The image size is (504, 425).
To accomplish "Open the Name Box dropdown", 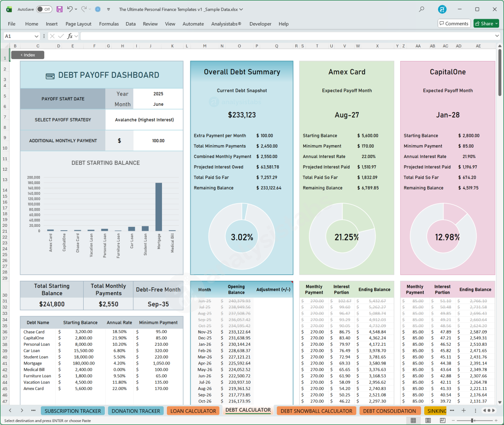I will pyautogui.click(x=36, y=35).
